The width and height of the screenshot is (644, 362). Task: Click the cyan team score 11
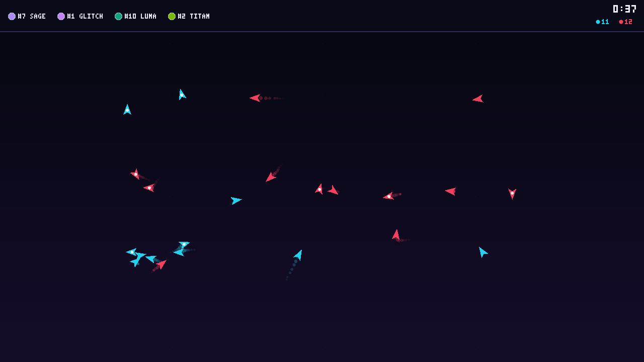coord(605,22)
